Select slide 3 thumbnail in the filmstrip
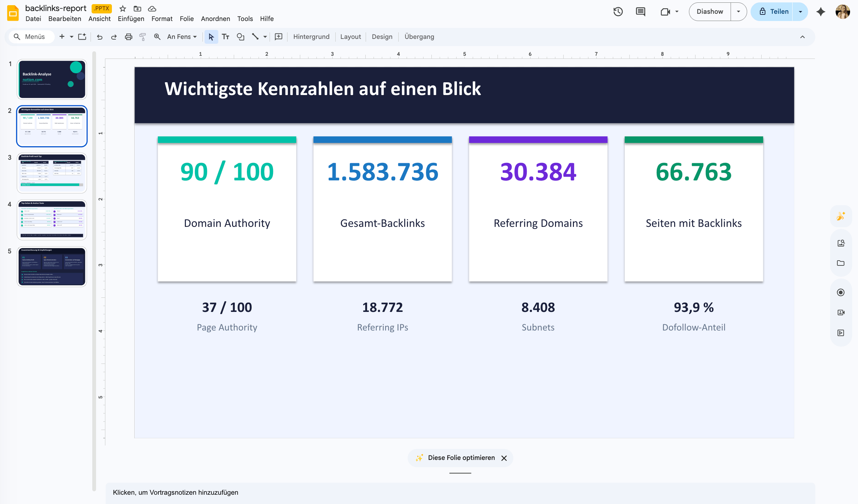This screenshot has height=504, width=858. pos(52,173)
